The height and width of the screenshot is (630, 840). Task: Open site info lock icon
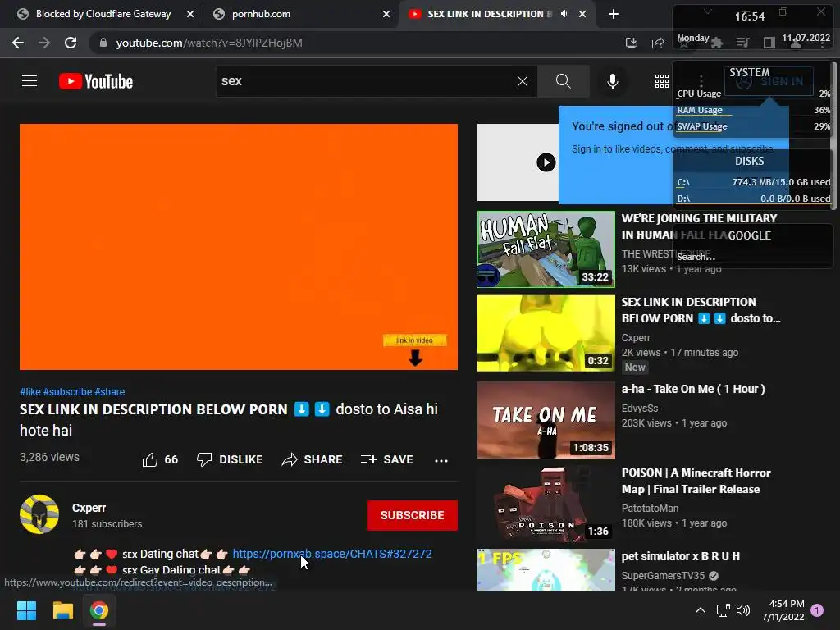pyautogui.click(x=103, y=43)
